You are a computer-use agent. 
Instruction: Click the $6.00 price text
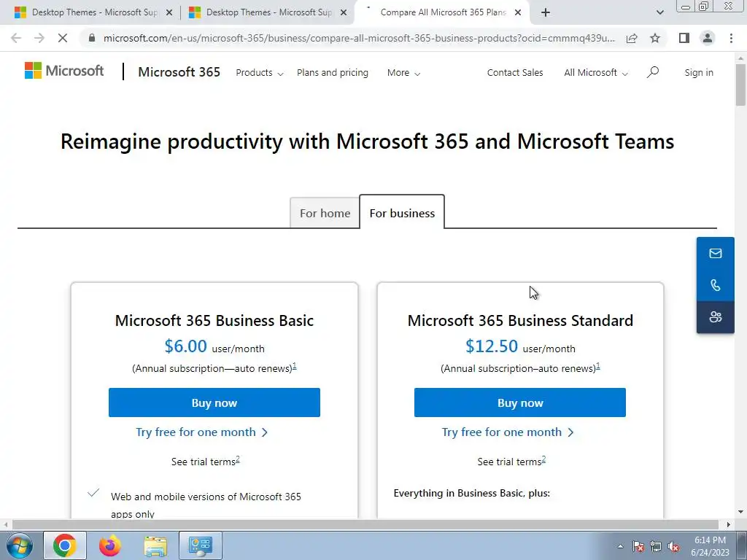pos(185,346)
